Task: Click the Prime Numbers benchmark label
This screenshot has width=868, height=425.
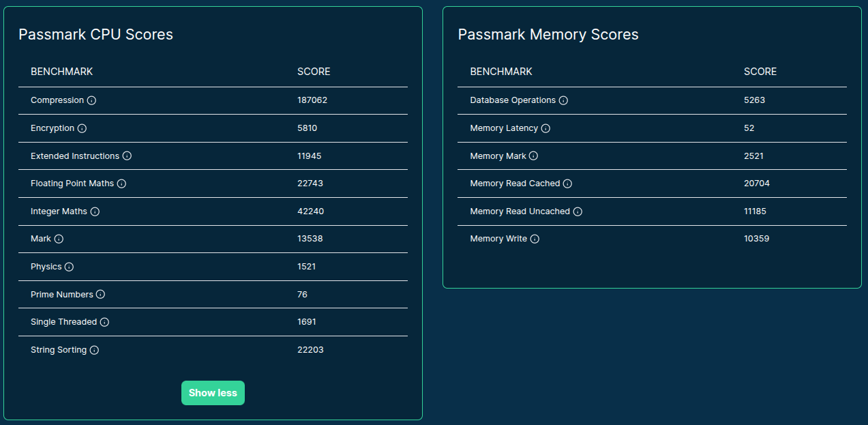Action: coord(62,295)
